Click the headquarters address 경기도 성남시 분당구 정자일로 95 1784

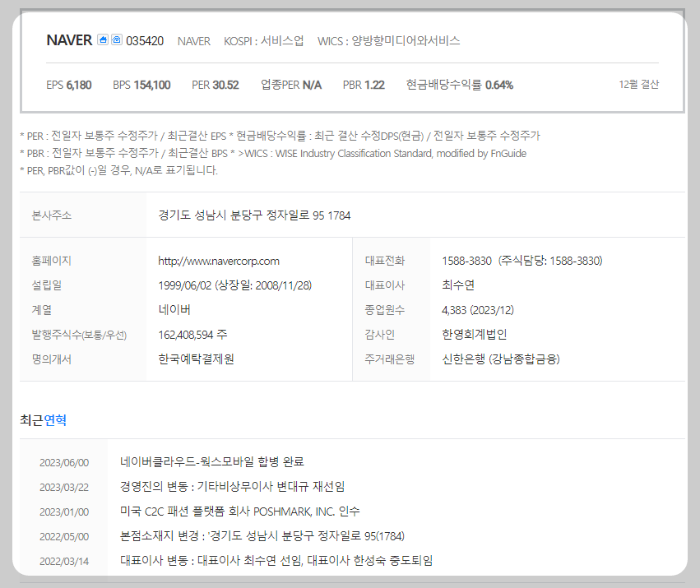click(x=254, y=215)
